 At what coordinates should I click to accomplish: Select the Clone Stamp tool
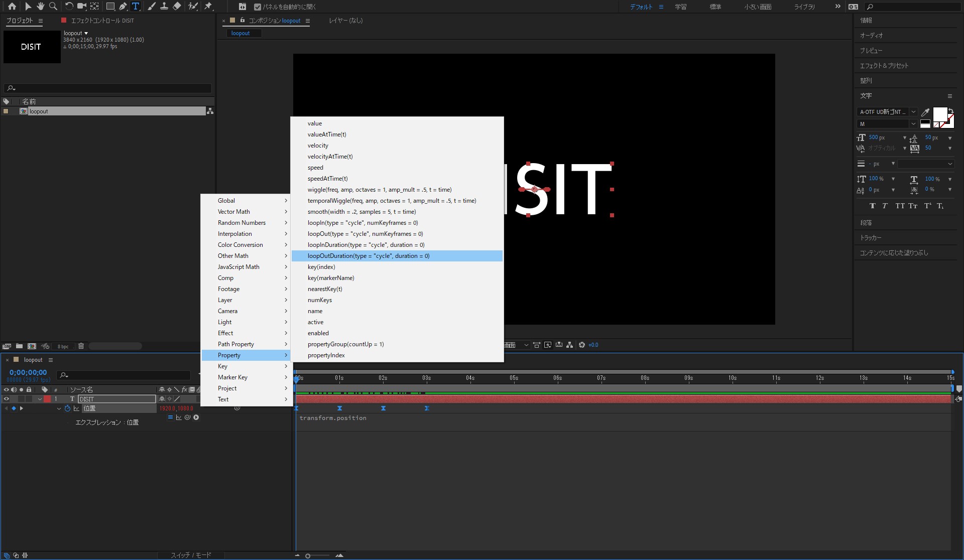(x=164, y=7)
